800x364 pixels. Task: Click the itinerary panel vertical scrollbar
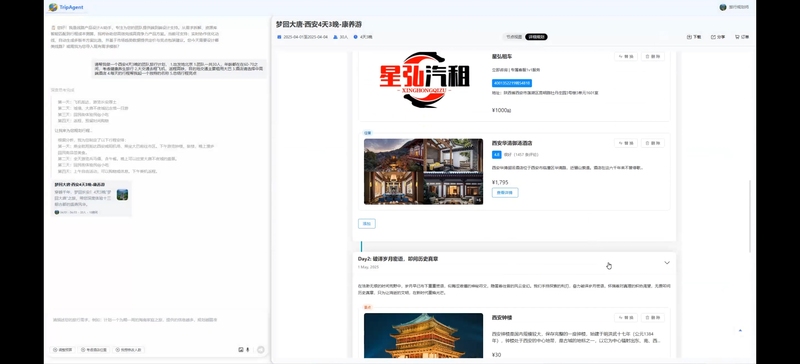pyautogui.click(x=749, y=215)
